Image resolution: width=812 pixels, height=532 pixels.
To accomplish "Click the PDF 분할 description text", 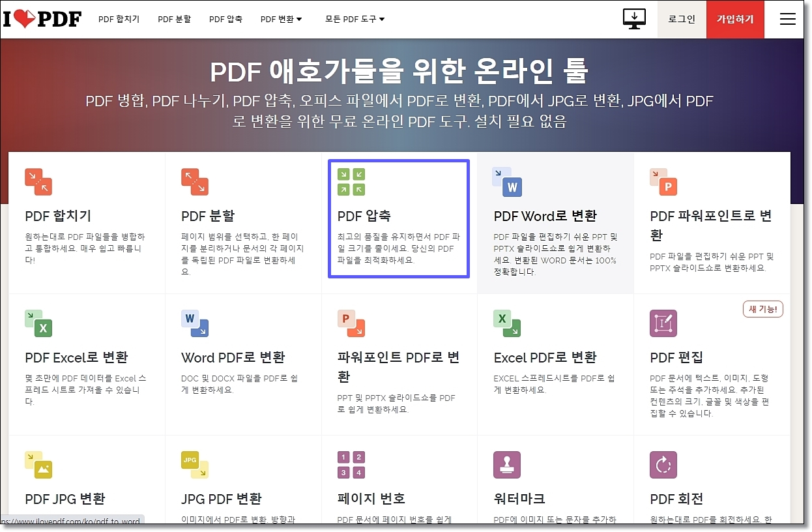I will (x=242, y=254).
